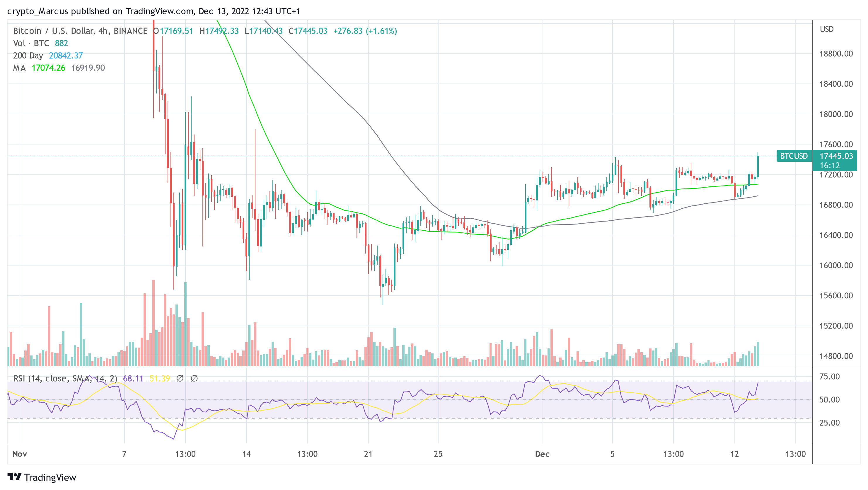Click the 17600.00 price axis label
868x490 pixels.
click(x=836, y=144)
